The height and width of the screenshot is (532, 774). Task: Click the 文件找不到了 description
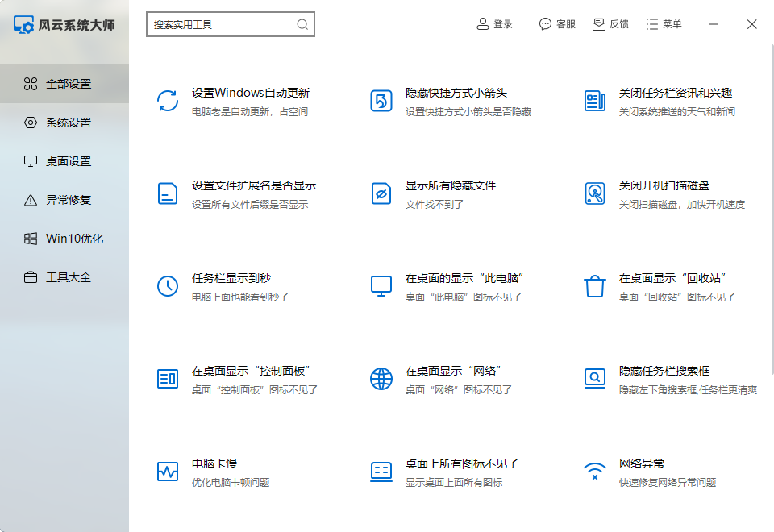pos(435,204)
